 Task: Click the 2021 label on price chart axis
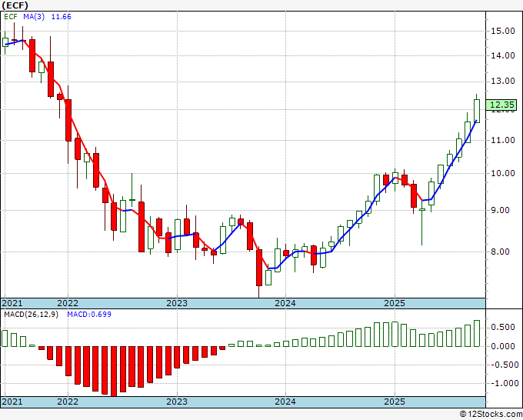point(12,303)
